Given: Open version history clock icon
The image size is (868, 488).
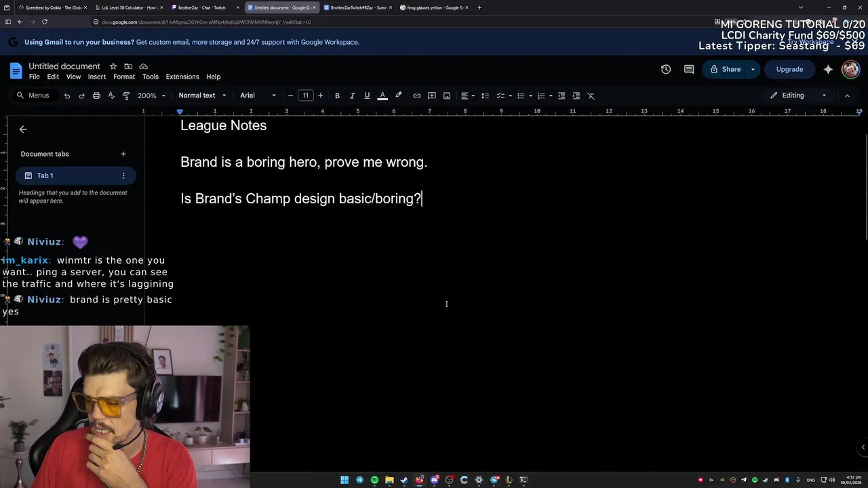Looking at the screenshot, I should (666, 69).
